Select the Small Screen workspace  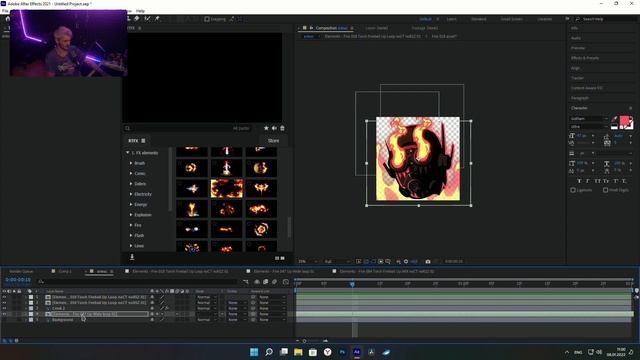tap(511, 19)
